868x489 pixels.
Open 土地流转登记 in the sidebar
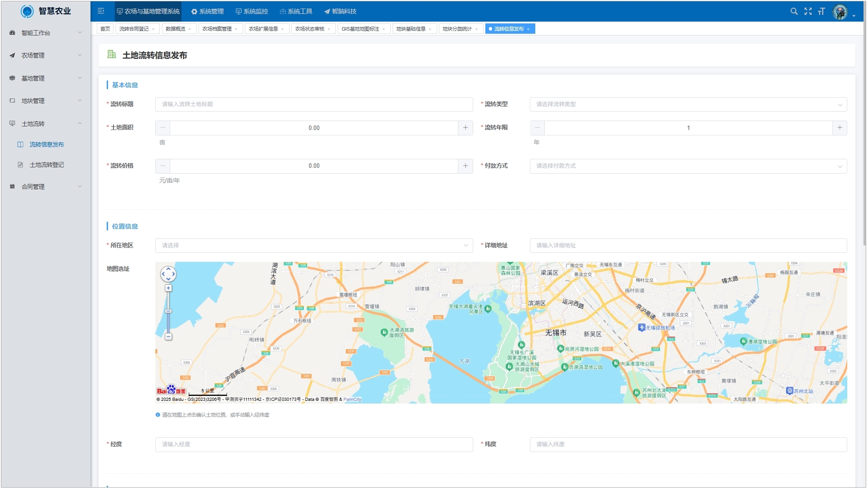47,165
